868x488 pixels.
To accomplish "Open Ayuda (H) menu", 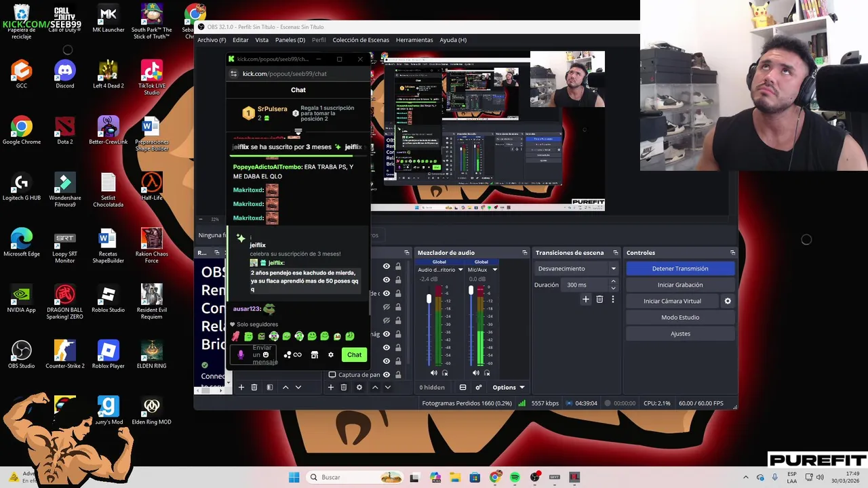I will 453,40.
